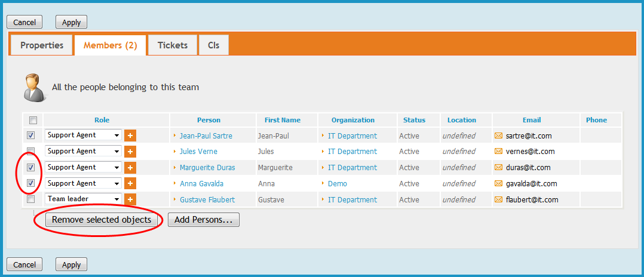The height and width of the screenshot is (277, 644).
Task: Click orange plus icon in Jules Verne row
Action: (x=130, y=152)
